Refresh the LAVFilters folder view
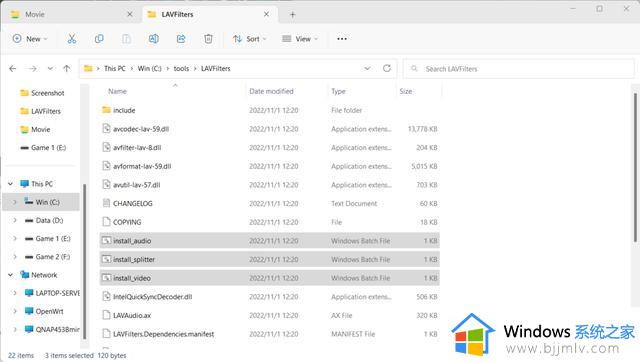The width and height of the screenshot is (640, 362). tap(387, 68)
